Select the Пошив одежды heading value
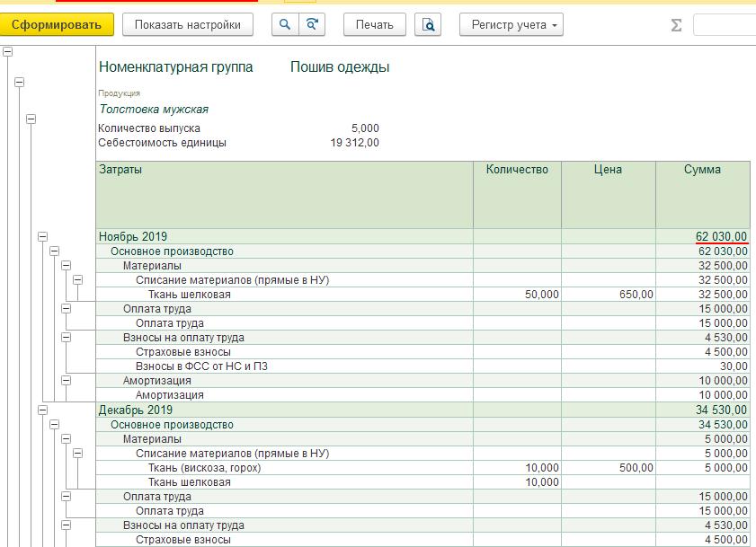Screen dimensions: 756x547 pyautogui.click(x=340, y=67)
